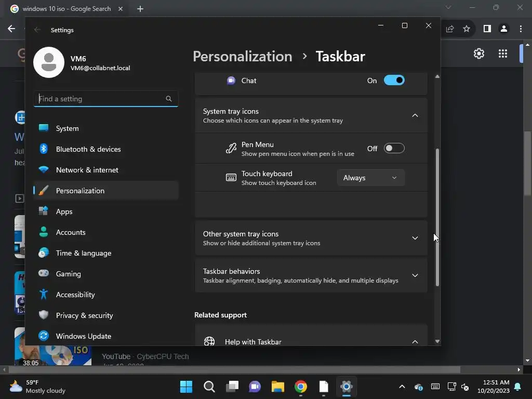Open Task View on the taskbar
This screenshot has width=532, height=399.
coord(232,387)
